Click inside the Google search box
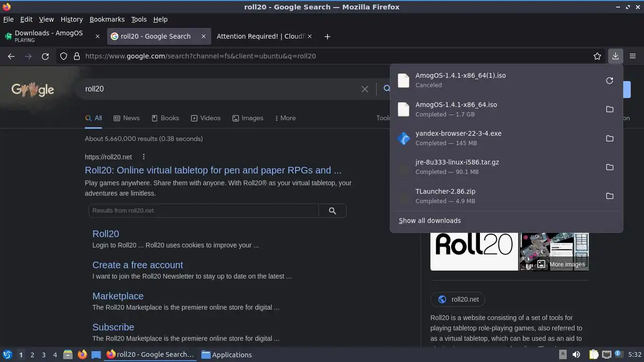The image size is (644, 362). [x=219, y=89]
